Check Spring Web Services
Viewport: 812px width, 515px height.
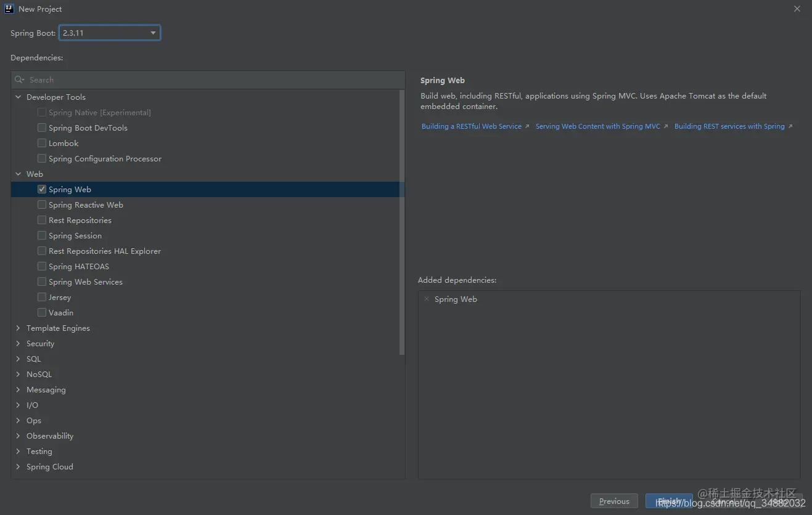coord(42,282)
